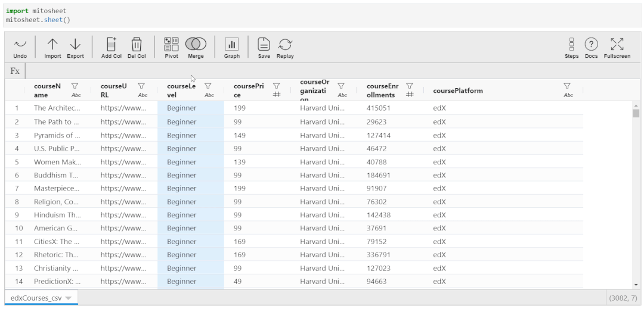The image size is (644, 309).
Task: Open the Docs help icon
Action: (591, 44)
